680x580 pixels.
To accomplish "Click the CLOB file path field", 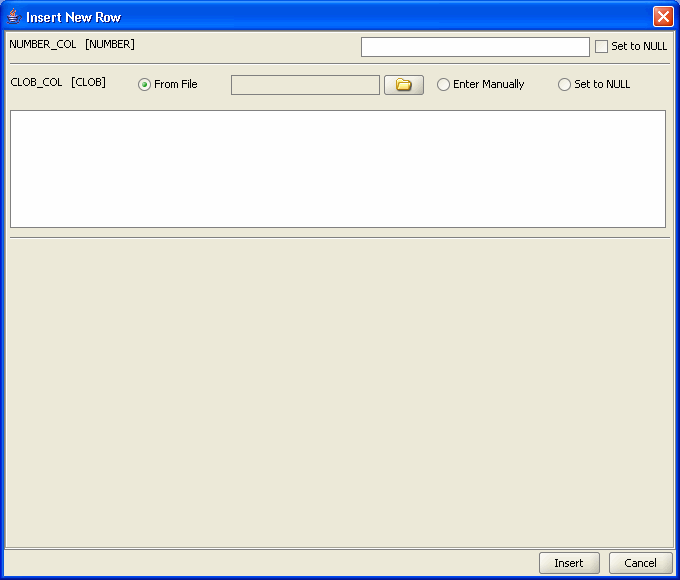I will click(x=305, y=85).
